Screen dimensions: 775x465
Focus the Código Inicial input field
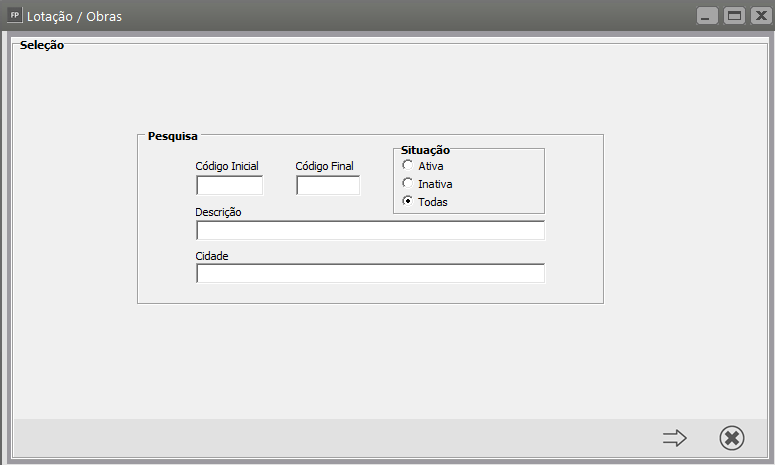229,185
